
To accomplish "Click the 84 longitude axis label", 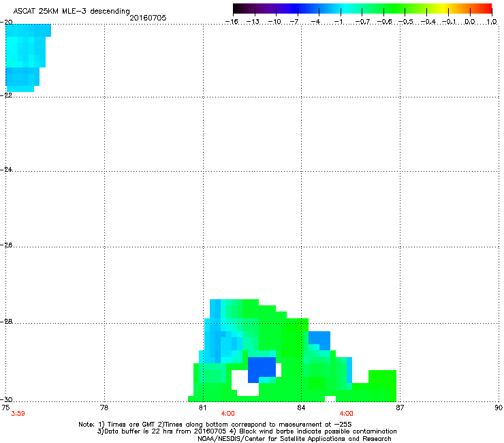I will 301,408.
